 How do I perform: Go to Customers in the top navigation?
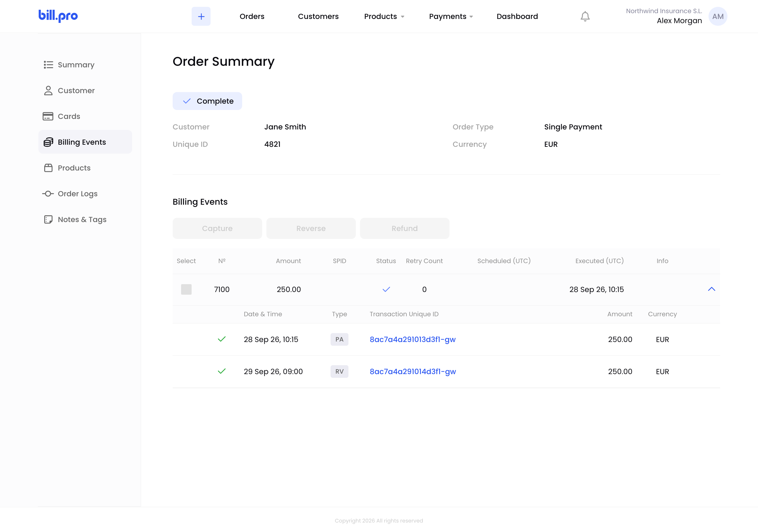pos(318,16)
